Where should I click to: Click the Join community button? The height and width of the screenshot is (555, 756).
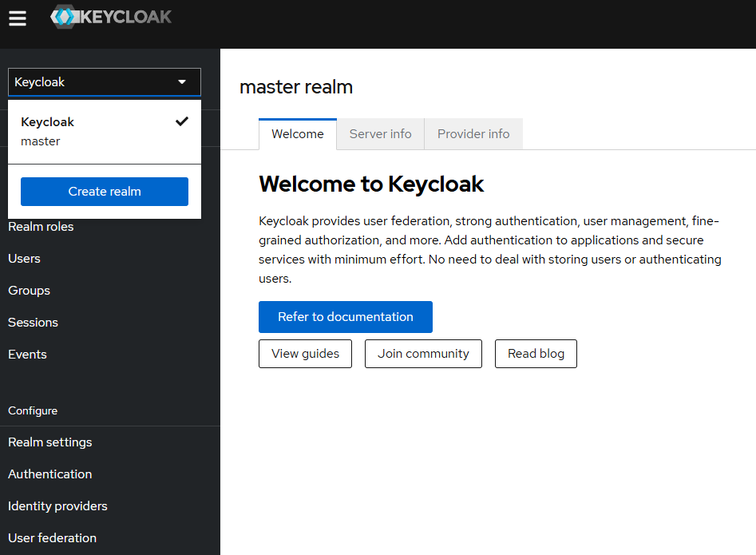[423, 354]
